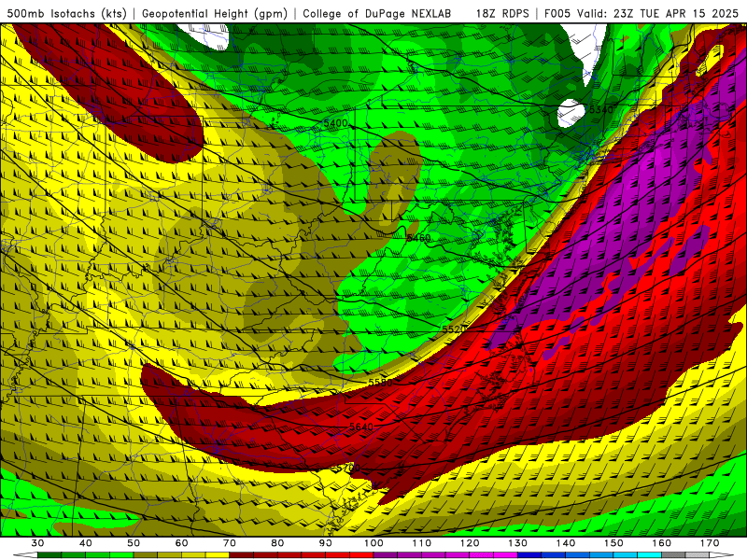Click the 'College of DuPage NEXLAB' label
747x560 pixels.
377,13
